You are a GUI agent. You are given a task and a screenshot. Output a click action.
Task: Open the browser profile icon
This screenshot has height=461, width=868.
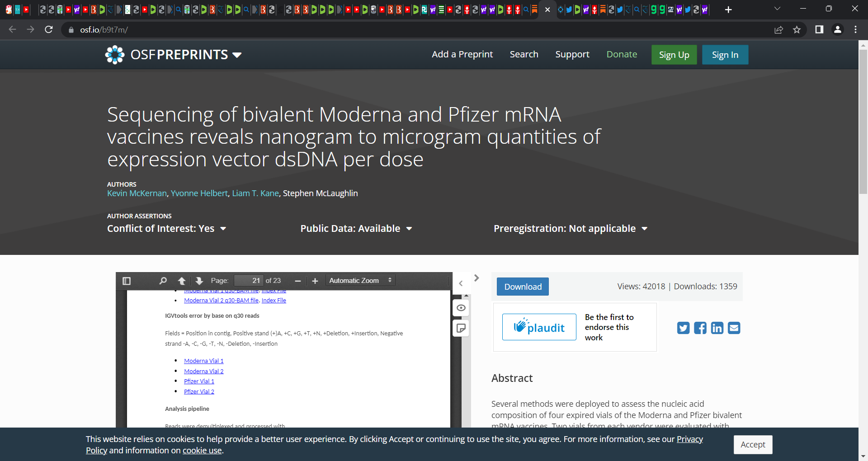click(838, 29)
